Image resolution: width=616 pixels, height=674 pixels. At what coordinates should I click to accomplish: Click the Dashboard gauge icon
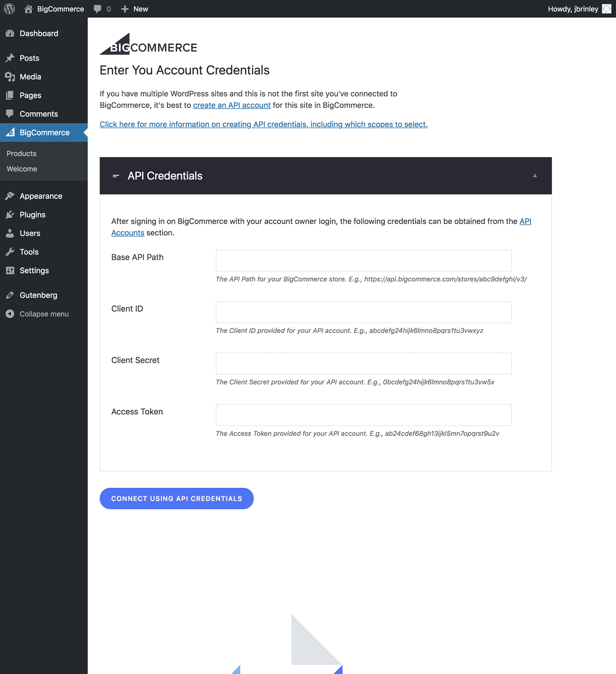pyautogui.click(x=10, y=34)
